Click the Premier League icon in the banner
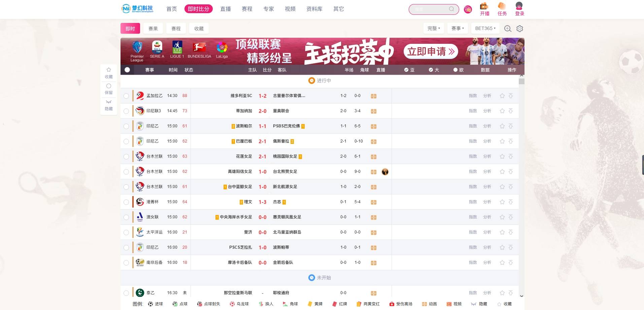This screenshot has height=310, width=644. pos(137,47)
